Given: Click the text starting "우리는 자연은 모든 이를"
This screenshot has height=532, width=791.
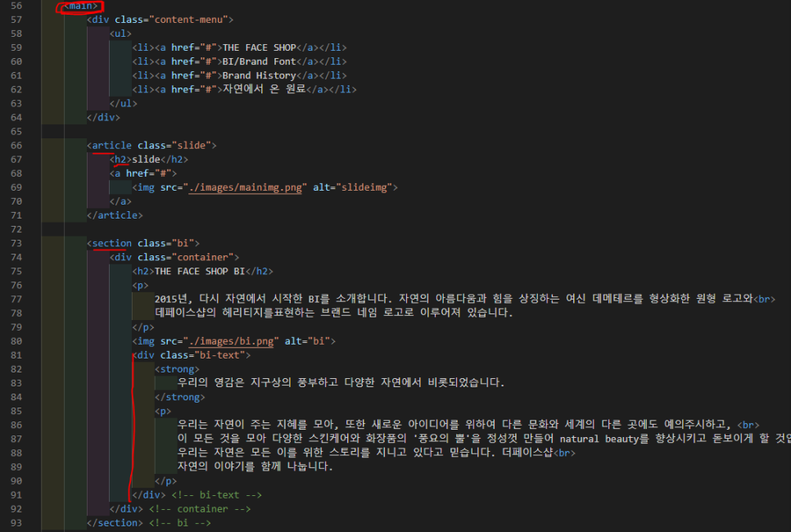Looking at the screenshot, I should click(x=365, y=453).
